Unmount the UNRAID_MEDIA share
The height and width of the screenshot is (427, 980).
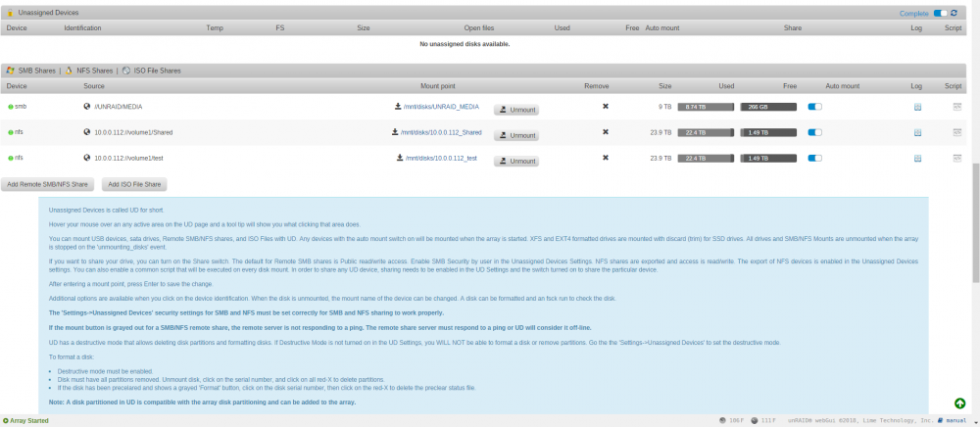tap(516, 110)
